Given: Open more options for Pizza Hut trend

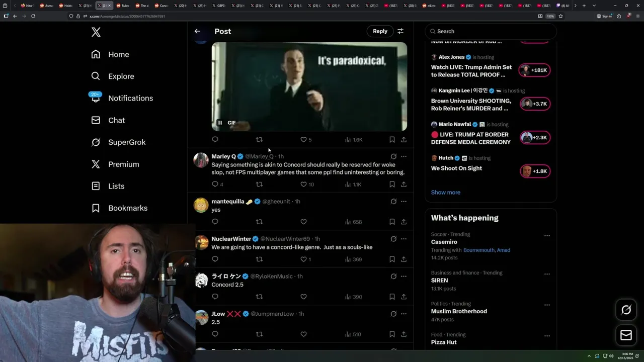Looking at the screenshot, I should pos(547,336).
